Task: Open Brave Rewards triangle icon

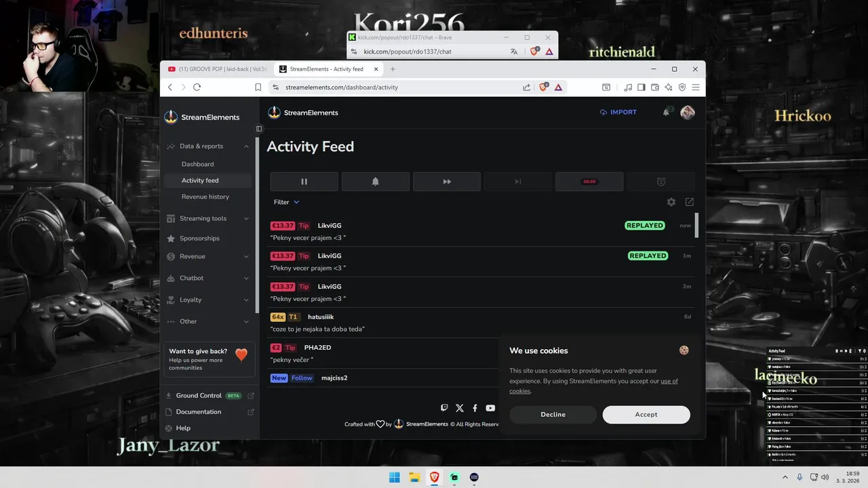Action: (558, 87)
